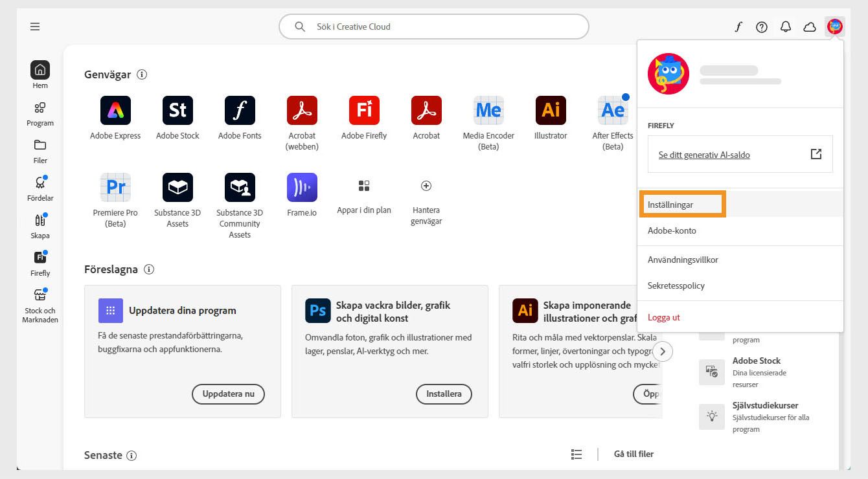Viewport: 868px width, 479px height.
Task: Open Premiere Pro (Beta) shortcut
Action: pos(115,188)
